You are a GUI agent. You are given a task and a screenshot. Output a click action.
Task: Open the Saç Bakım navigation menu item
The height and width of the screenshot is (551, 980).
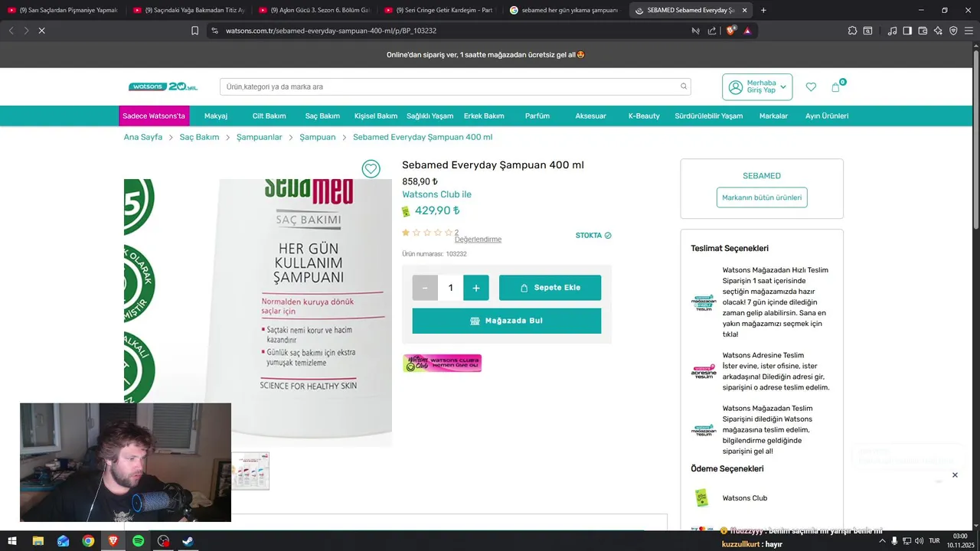(x=322, y=116)
